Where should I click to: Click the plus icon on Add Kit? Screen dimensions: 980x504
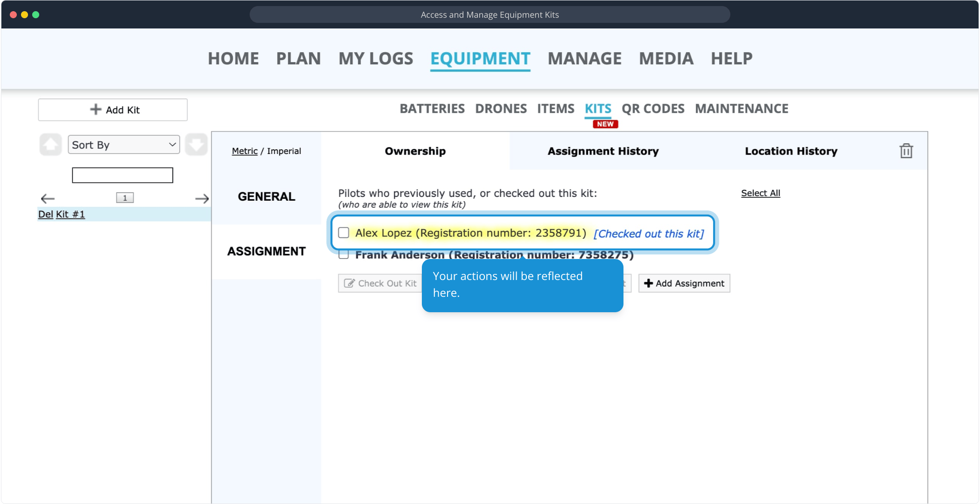click(x=96, y=109)
